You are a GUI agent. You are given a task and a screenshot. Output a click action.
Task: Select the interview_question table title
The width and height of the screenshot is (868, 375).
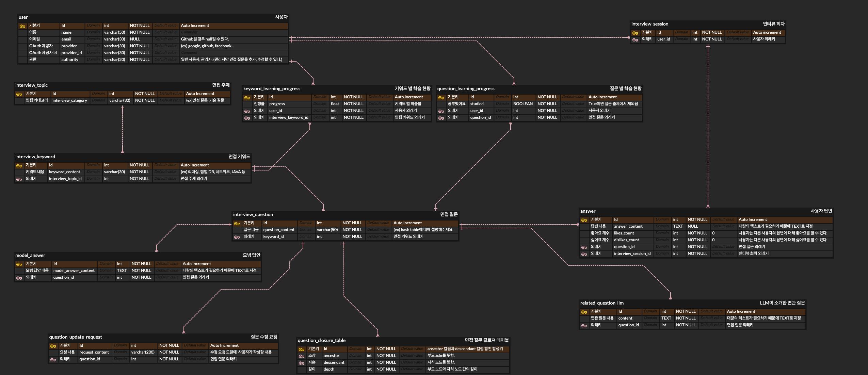click(x=253, y=214)
